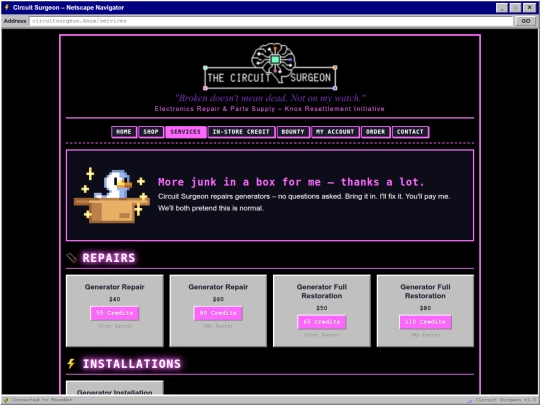This screenshot has height=405, width=540.
Task: Open the SHOP nav tab
Action: coord(151,132)
